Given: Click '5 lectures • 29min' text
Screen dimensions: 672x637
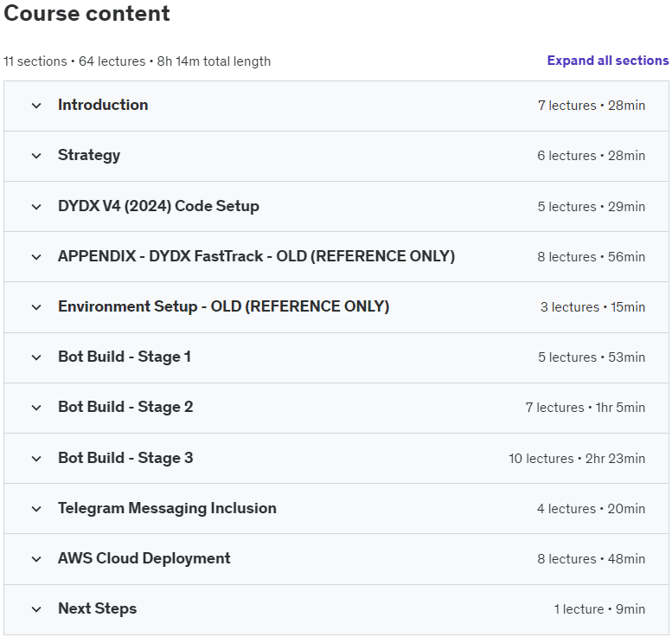Looking at the screenshot, I should 592,207.
